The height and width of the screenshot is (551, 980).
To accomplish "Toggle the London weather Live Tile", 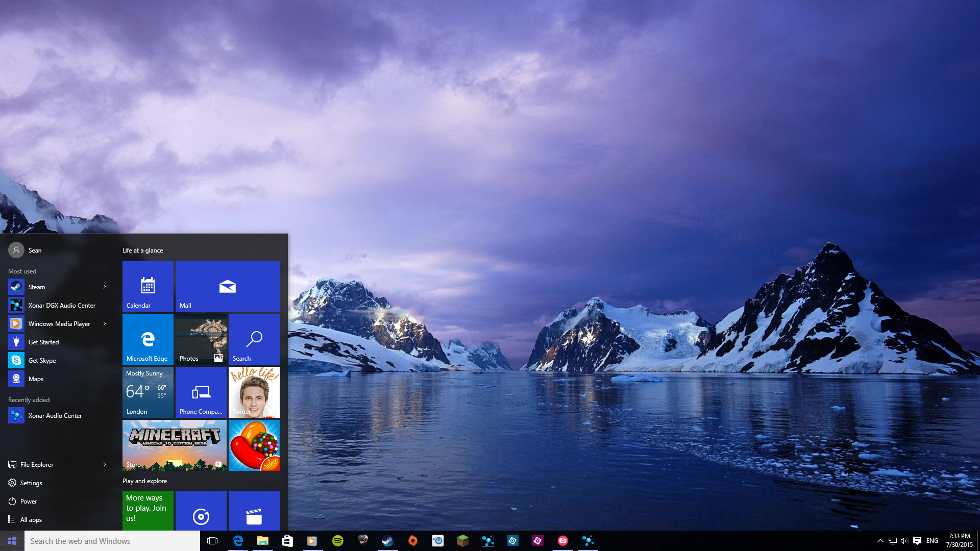I will (x=148, y=391).
